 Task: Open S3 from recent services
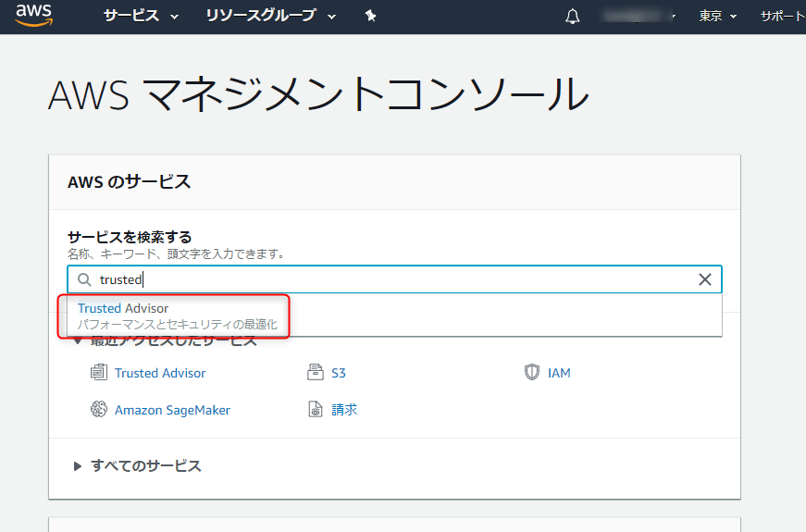tap(339, 373)
